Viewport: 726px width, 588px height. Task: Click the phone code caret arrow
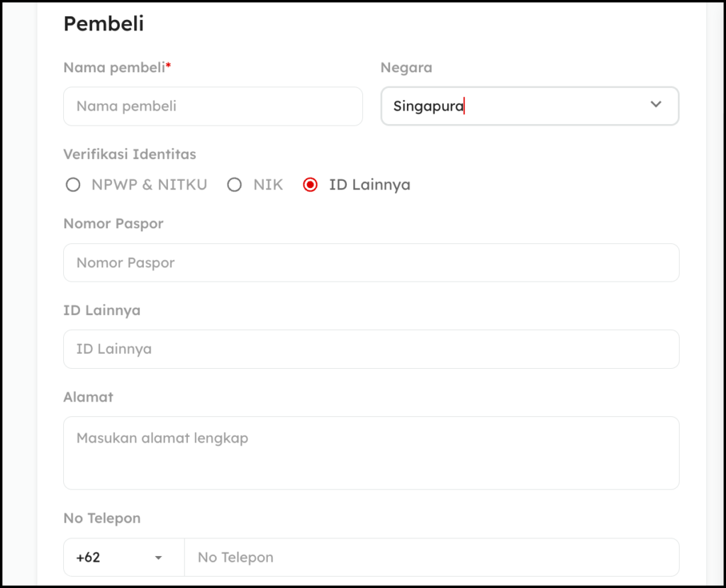[x=159, y=558]
